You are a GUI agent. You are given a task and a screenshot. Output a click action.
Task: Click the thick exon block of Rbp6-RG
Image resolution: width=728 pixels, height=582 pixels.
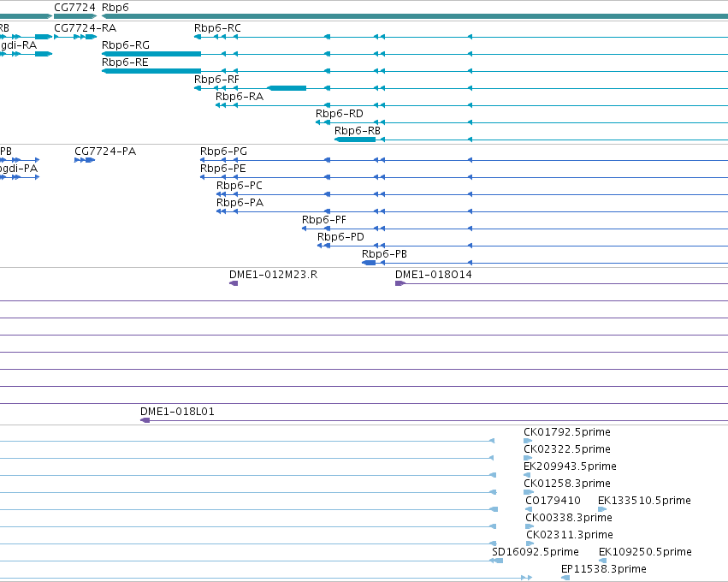point(151,54)
